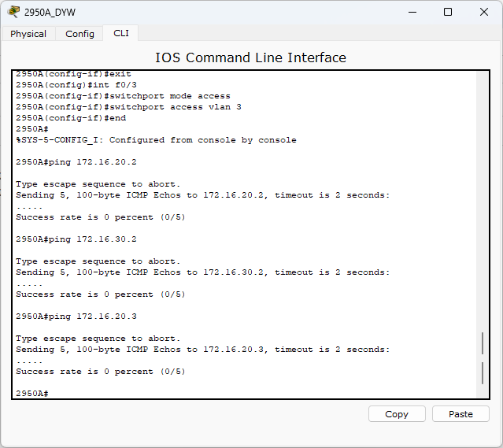This screenshot has height=448, width=503.
Task: Switch to the Physical tab
Action: tap(28, 34)
